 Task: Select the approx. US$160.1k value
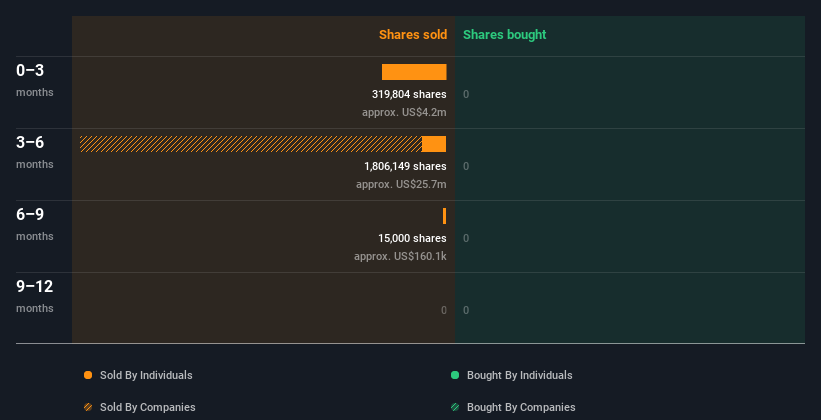point(400,256)
